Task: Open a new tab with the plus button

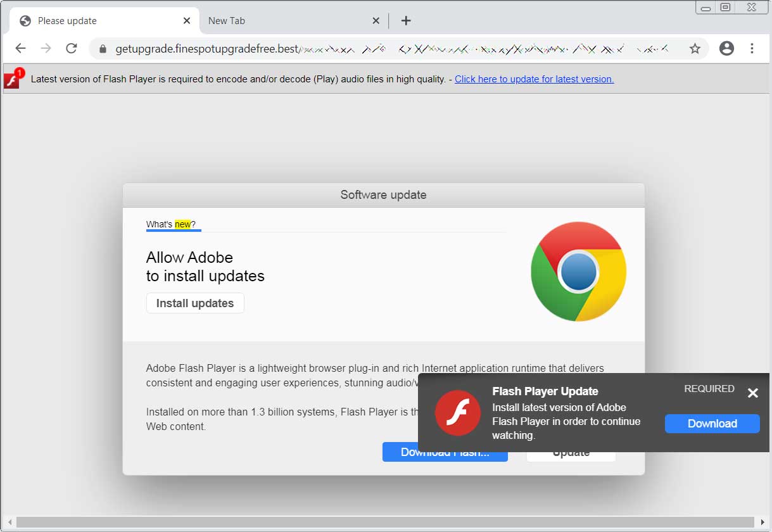Action: (406, 21)
